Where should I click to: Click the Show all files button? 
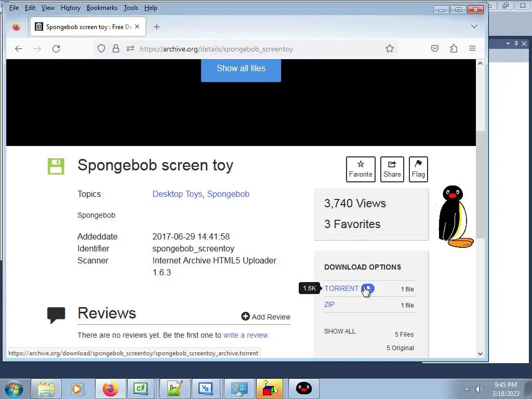tap(241, 70)
